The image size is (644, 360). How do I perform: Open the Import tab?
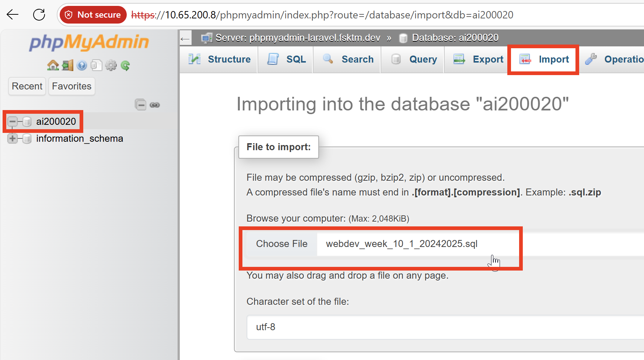tap(543, 59)
